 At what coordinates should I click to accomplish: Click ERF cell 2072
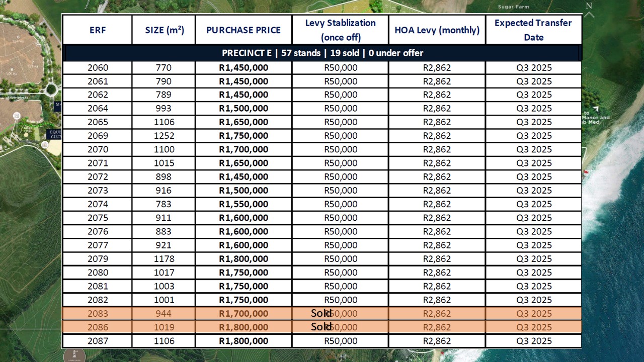click(98, 176)
